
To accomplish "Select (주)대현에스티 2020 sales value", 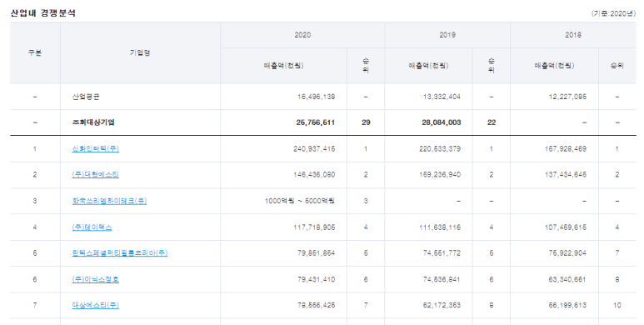I will click(x=314, y=175).
